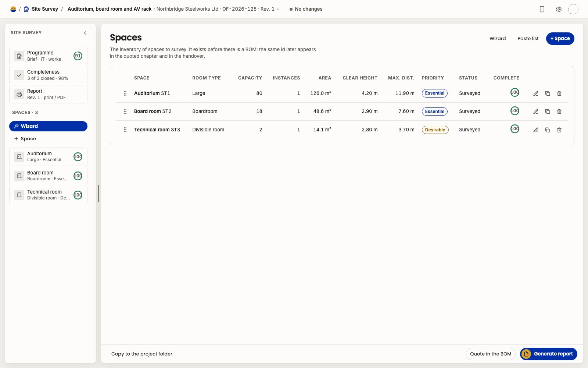Open Board room in the sidebar list
Image resolution: width=588 pixels, height=368 pixels.
coord(48,176)
